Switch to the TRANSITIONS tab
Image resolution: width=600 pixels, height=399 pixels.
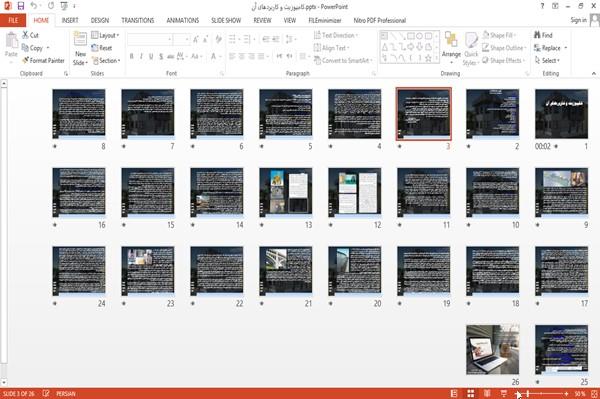[137, 20]
